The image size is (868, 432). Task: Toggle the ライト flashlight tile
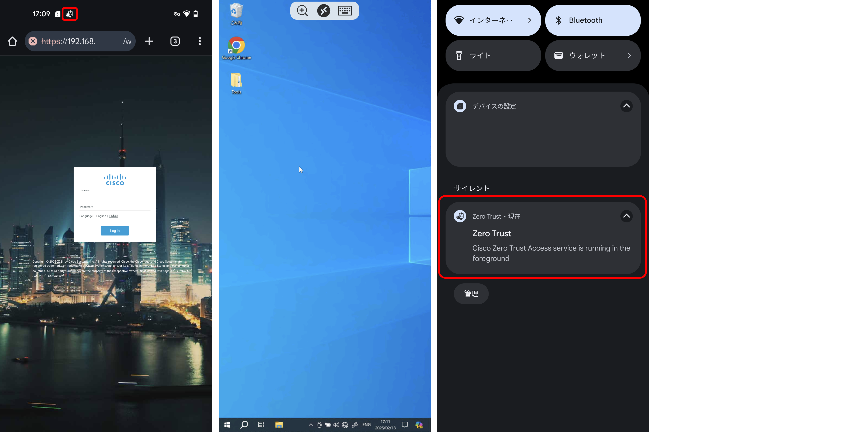coord(493,56)
